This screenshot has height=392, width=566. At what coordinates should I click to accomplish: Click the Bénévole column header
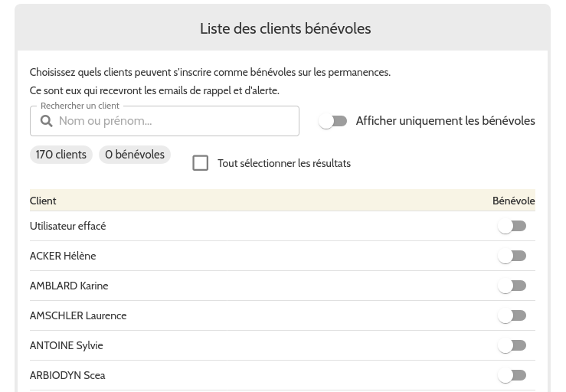coord(513,201)
